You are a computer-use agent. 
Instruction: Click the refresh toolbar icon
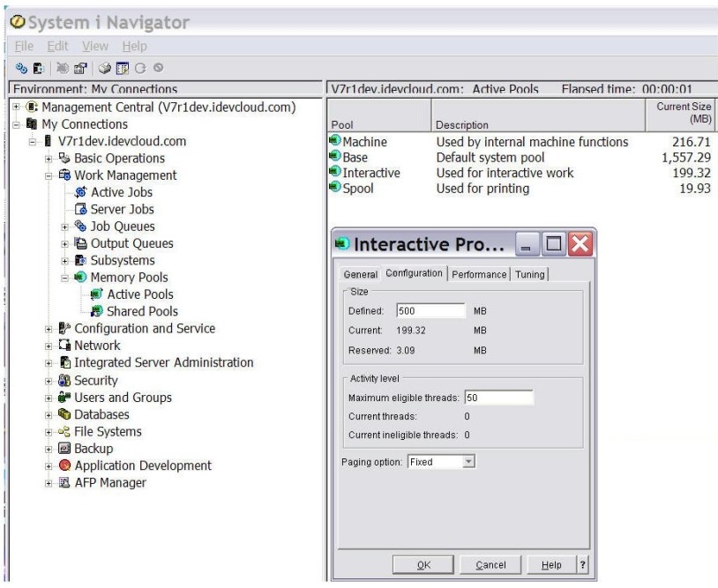[140, 68]
